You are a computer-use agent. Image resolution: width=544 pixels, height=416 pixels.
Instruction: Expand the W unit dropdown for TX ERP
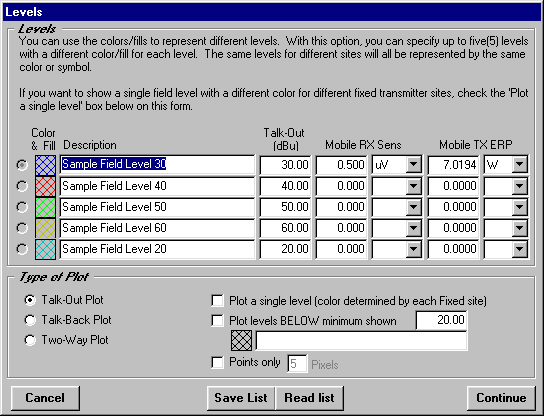[x=519, y=165]
